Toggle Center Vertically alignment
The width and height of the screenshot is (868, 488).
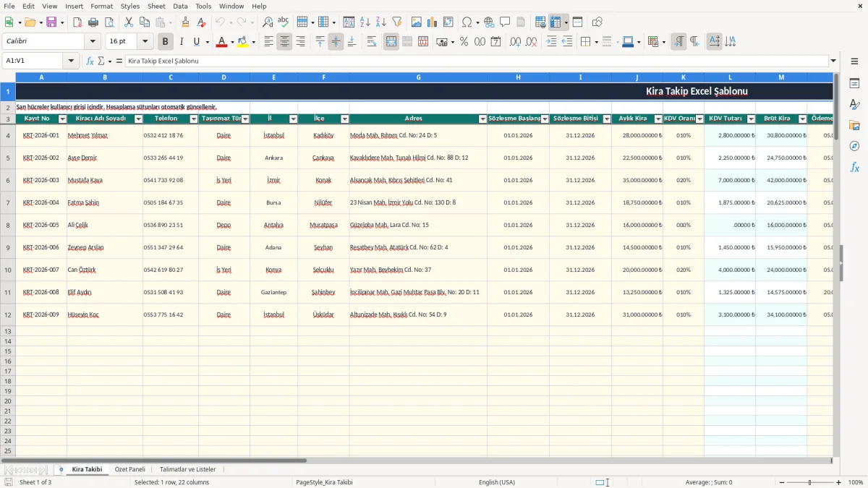pyautogui.click(x=336, y=42)
